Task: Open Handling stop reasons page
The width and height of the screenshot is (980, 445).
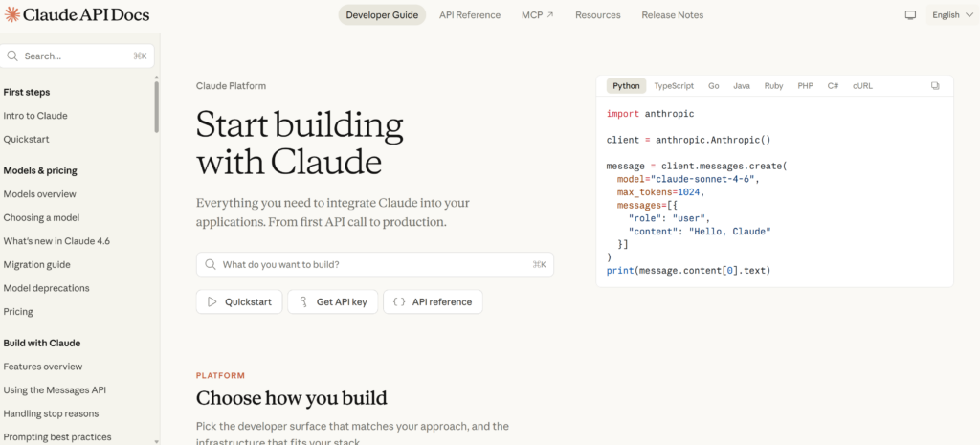Action: pos(52,413)
